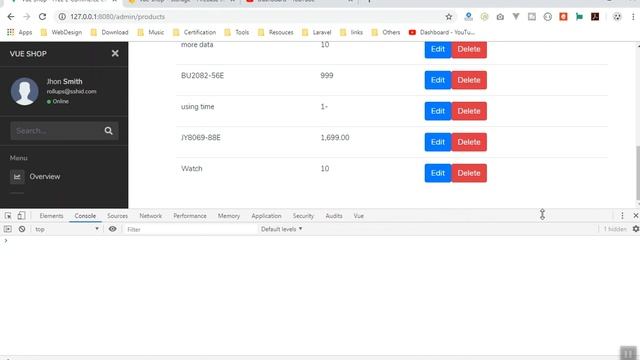Screen dimensions: 640x360
Task: Click the camera extension icon
Action: (500, 17)
